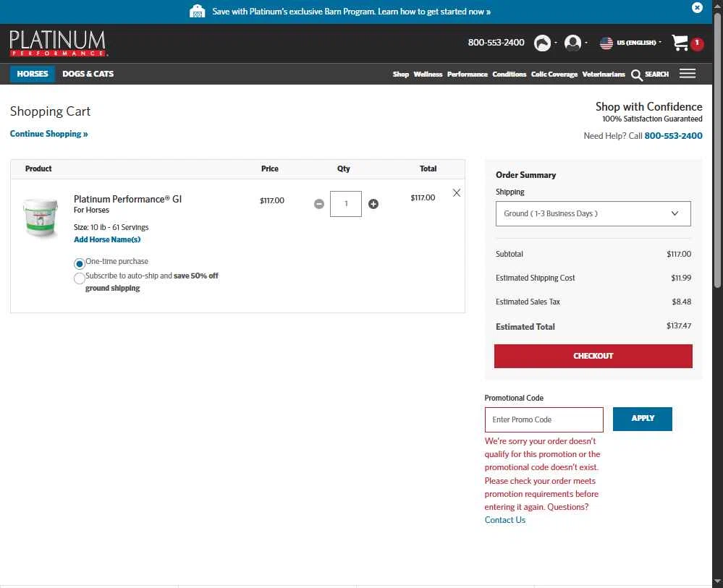Screen dimensions: 723x588
Task: Select the Dogs & Cats tab
Action: (x=88, y=74)
